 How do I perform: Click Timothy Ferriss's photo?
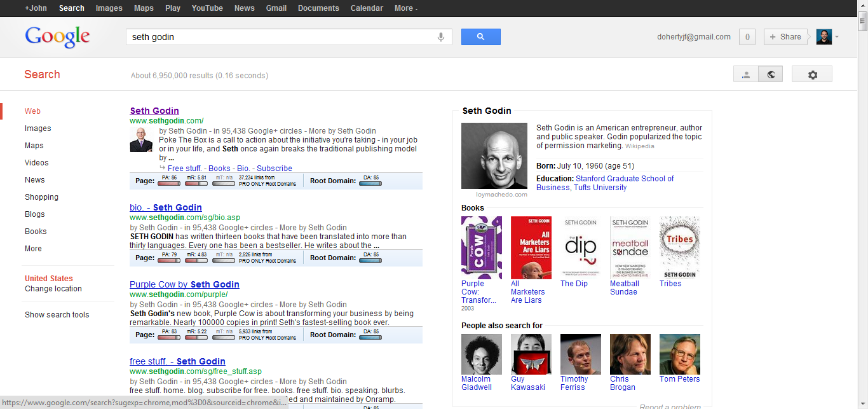click(581, 354)
